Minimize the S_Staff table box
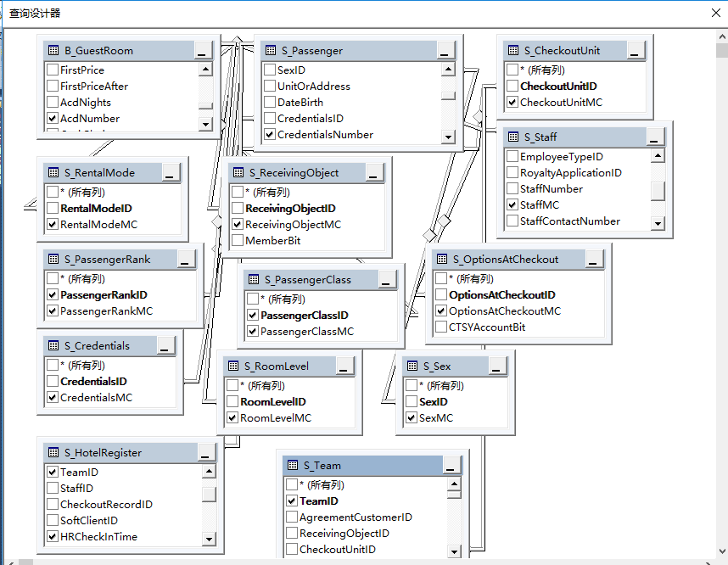Image resolution: width=728 pixels, height=565 pixels. click(655, 137)
